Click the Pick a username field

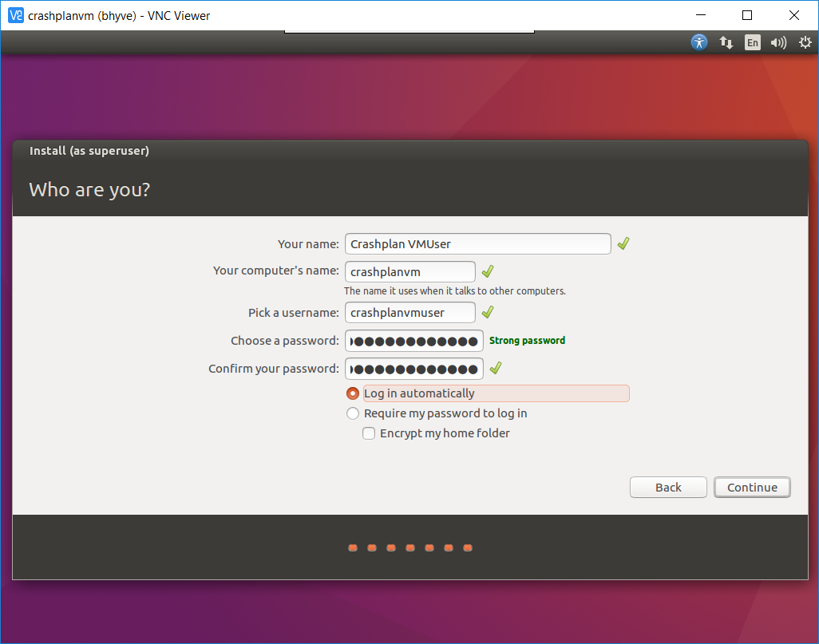410,312
